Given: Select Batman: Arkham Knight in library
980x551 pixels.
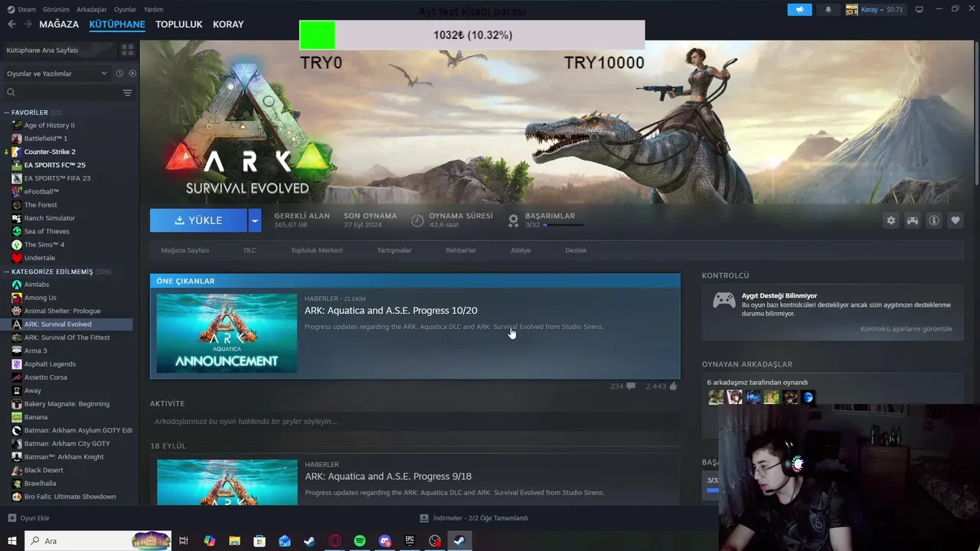Looking at the screenshot, I should pos(64,457).
